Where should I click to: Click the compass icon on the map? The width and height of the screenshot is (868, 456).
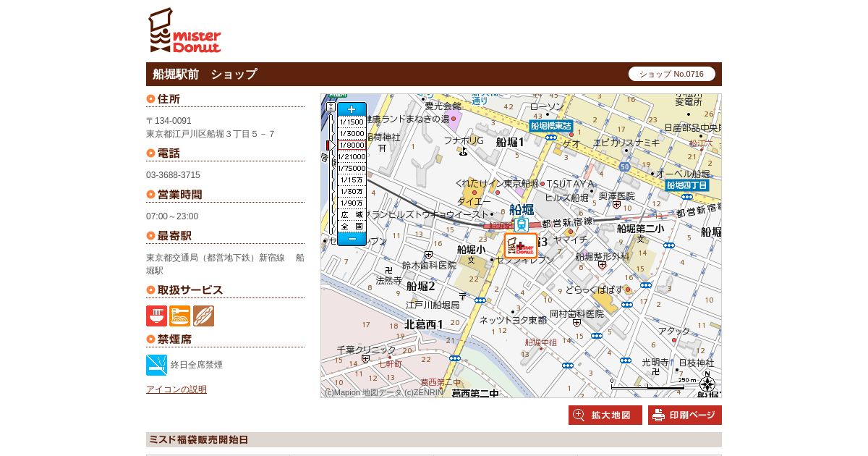pos(707,384)
